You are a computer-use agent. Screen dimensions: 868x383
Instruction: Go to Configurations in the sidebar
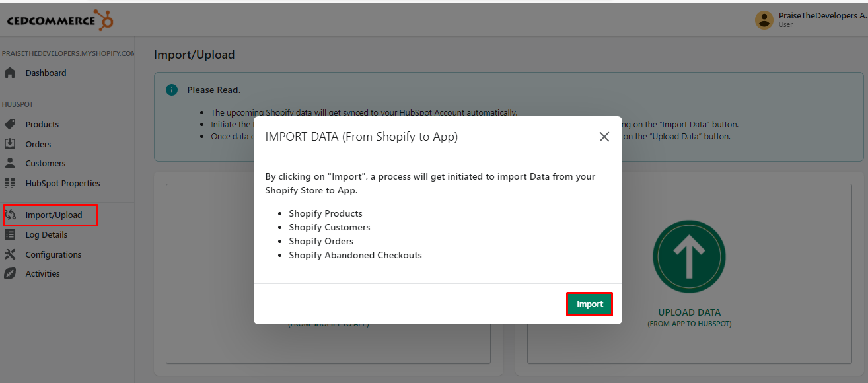tap(54, 254)
